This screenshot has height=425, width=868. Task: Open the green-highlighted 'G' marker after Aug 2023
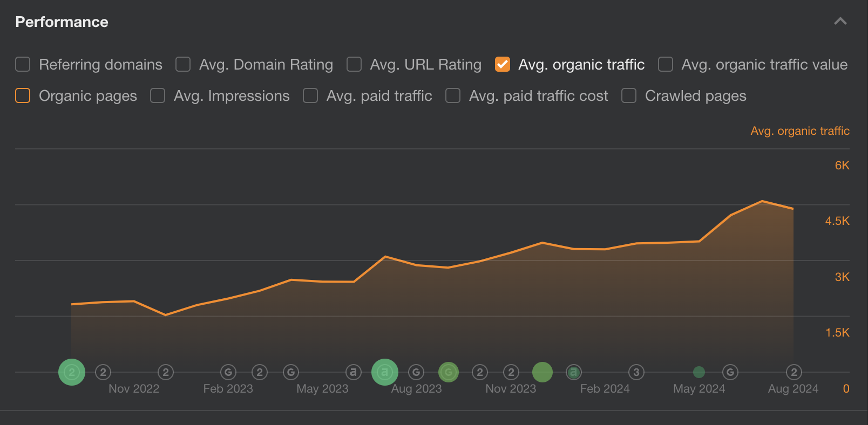pyautogui.click(x=449, y=372)
